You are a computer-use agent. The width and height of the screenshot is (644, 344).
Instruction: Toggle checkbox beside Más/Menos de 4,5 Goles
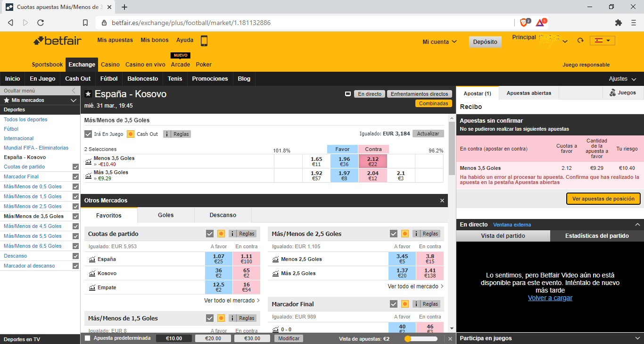tap(75, 226)
